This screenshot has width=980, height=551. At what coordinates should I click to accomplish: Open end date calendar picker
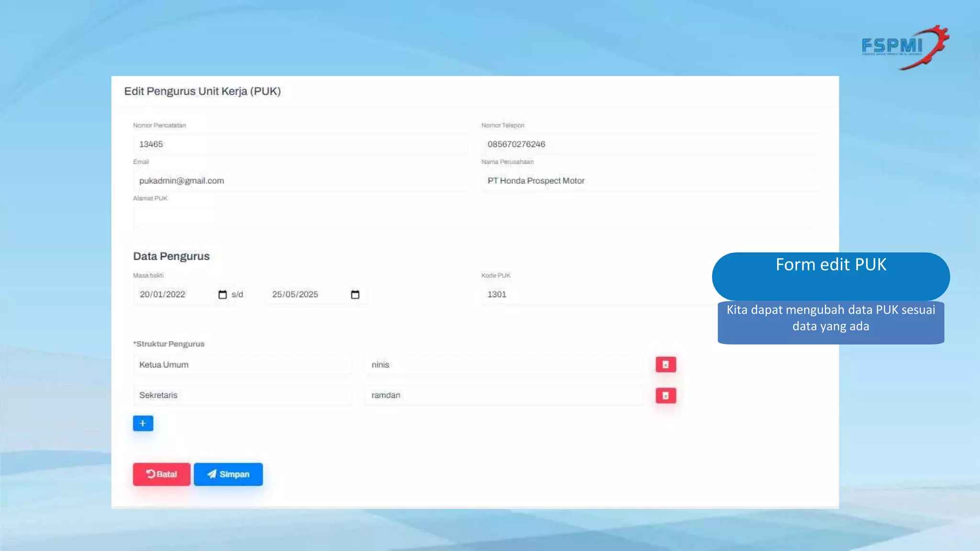(x=355, y=295)
